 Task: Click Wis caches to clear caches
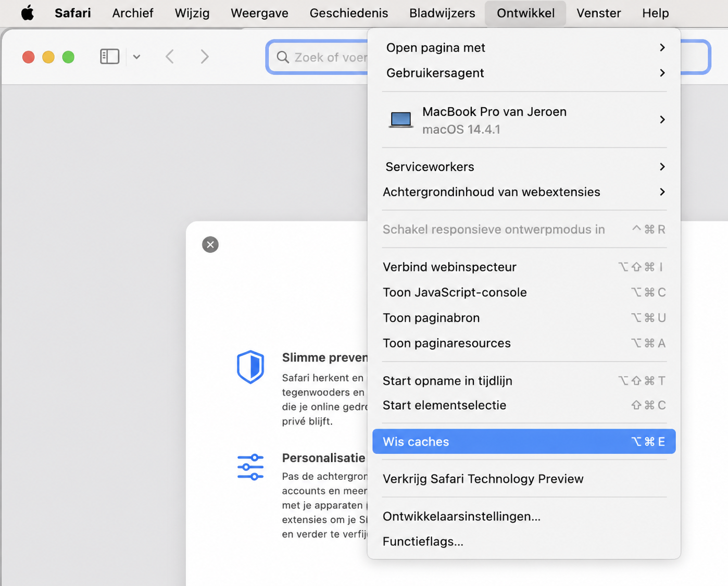pyautogui.click(x=524, y=442)
